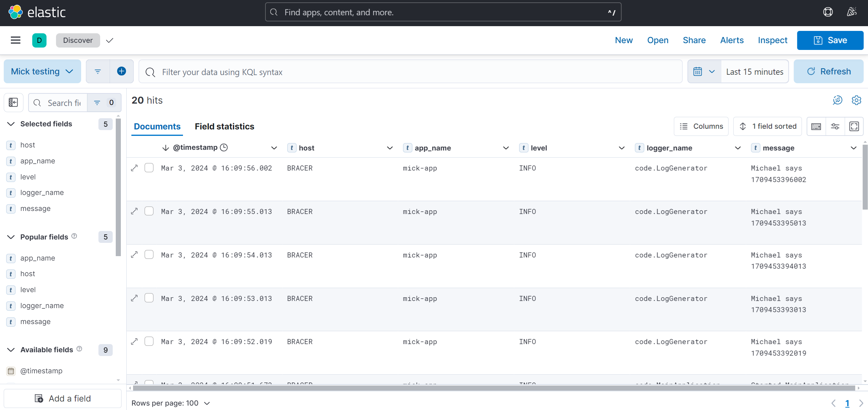Add a filter with the plus icon
The height and width of the screenshot is (410, 868).
point(122,71)
